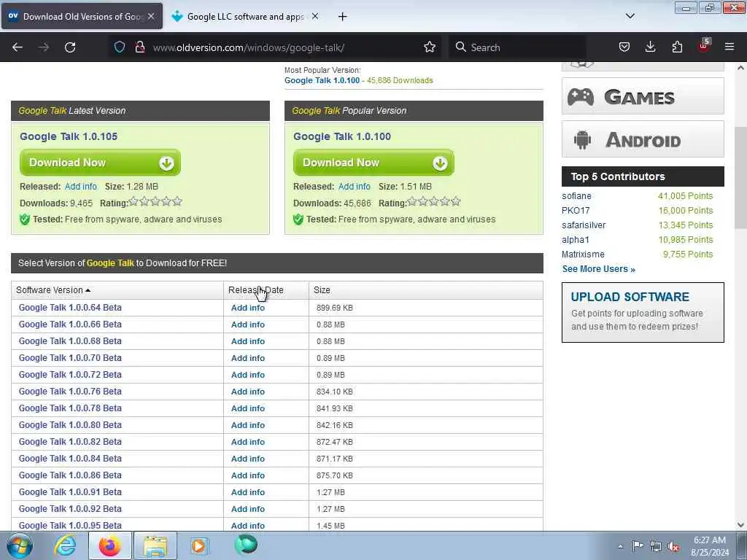Click See More Users link
The height and width of the screenshot is (560, 747).
coord(598,269)
